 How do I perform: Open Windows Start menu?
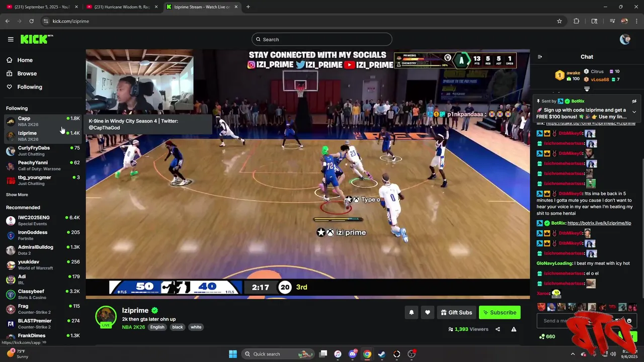click(x=232, y=354)
